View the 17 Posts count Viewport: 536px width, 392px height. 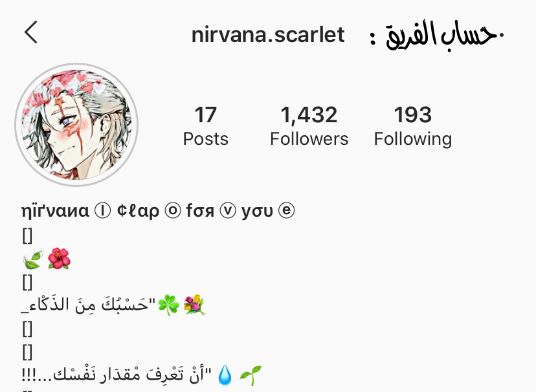[x=205, y=126]
